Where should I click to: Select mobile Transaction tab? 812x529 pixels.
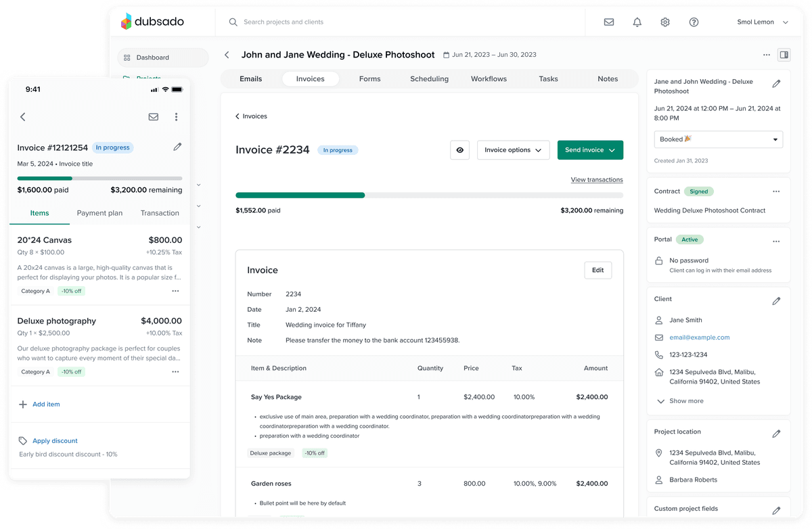pyautogui.click(x=160, y=213)
